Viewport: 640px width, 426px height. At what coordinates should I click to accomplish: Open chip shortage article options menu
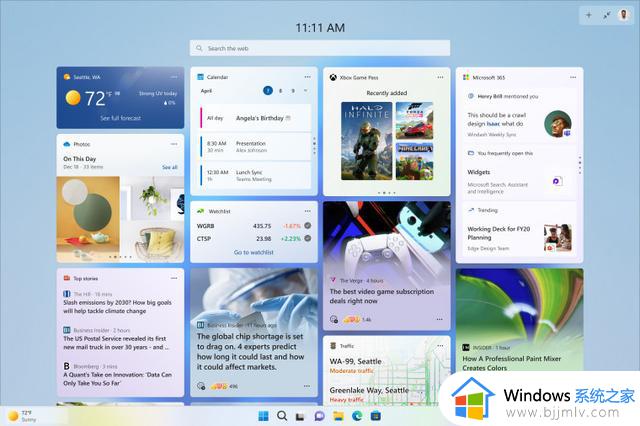307,386
